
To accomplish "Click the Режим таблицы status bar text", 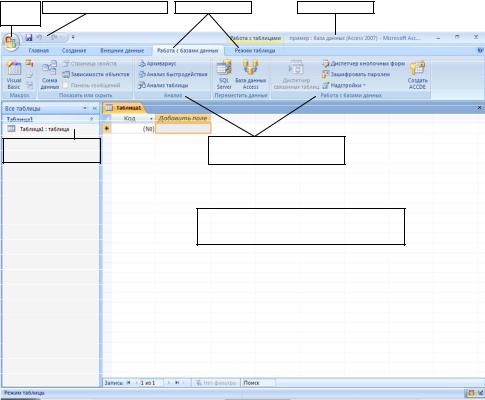I will (x=24, y=393).
